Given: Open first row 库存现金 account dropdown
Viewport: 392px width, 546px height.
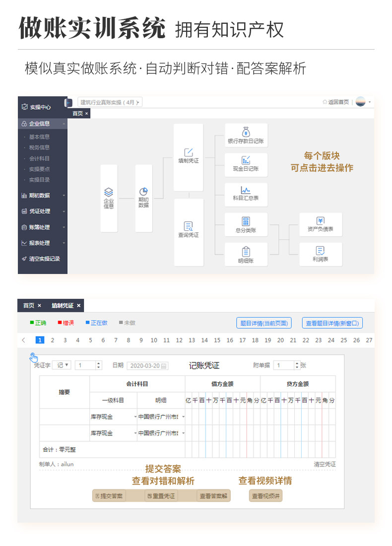Looking at the screenshot, I should point(114,417).
